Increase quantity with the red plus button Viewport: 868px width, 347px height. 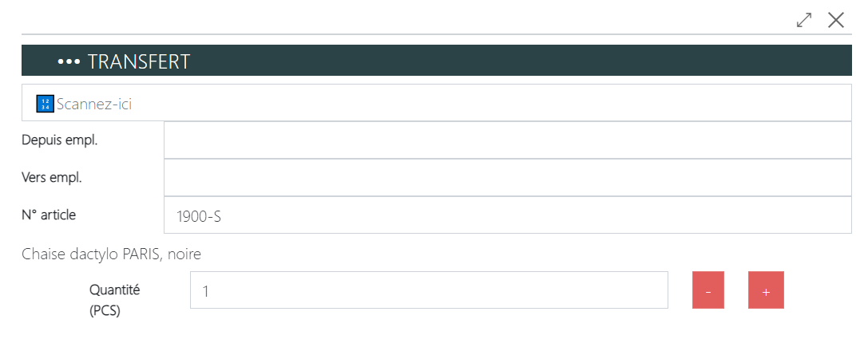[766, 290]
